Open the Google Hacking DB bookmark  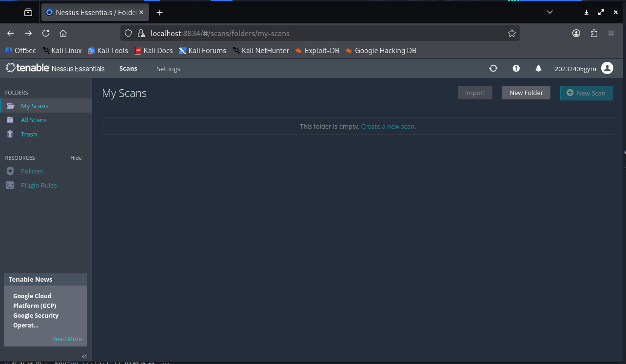(381, 50)
